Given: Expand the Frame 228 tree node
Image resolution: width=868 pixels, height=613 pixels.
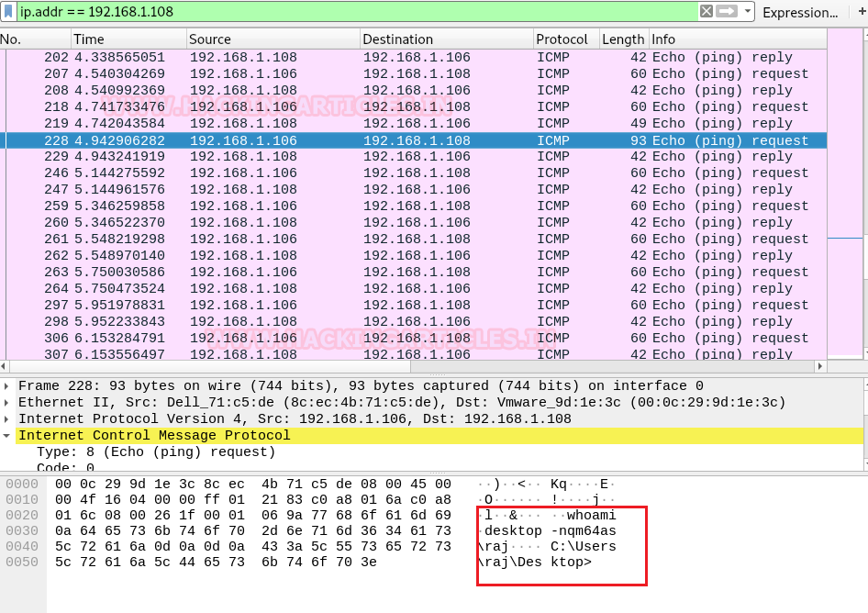Looking at the screenshot, I should point(6,386).
